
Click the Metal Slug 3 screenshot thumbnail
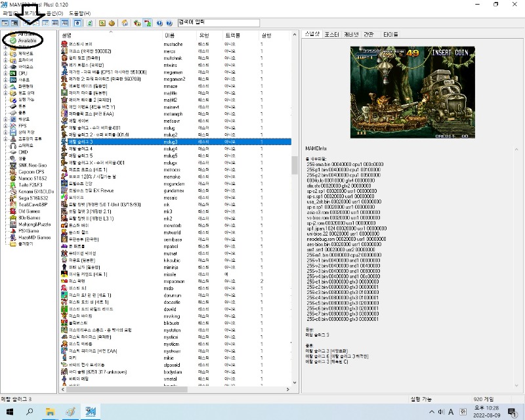coord(413,93)
